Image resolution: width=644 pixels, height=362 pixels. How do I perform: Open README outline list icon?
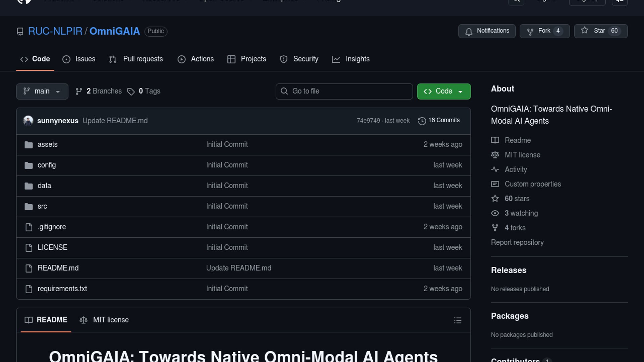point(458,320)
